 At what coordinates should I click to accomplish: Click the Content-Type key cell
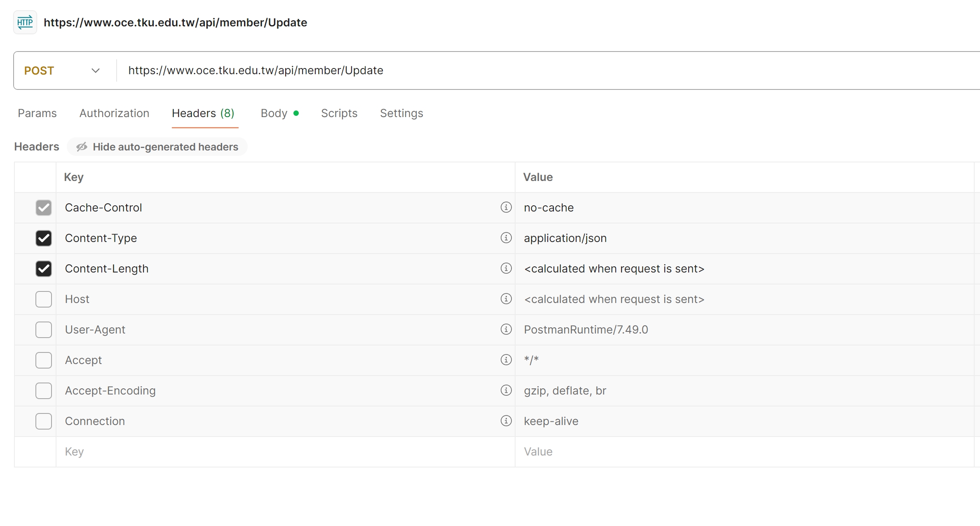[x=285, y=238]
